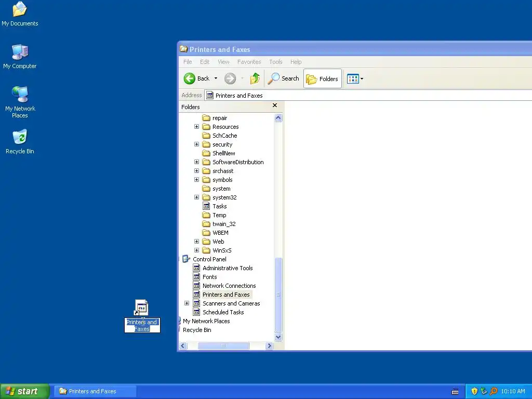
Task: Open the Help menu
Action: pyautogui.click(x=296, y=62)
